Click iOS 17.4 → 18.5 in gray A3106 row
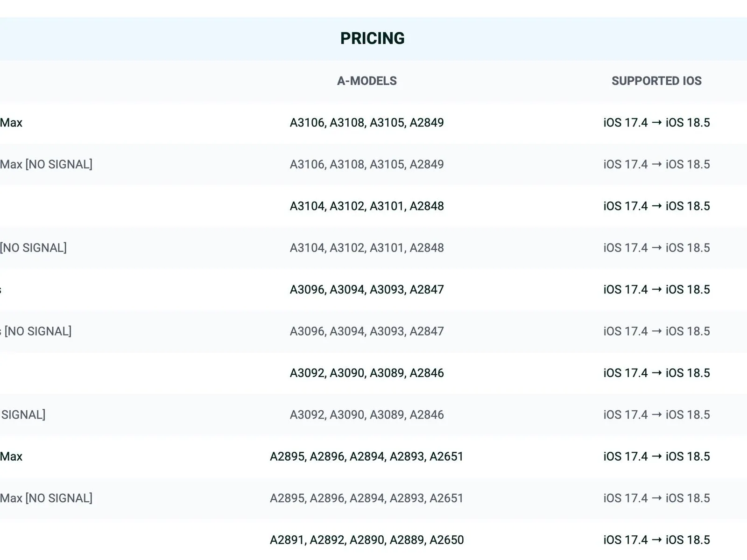The height and width of the screenshot is (560, 747). tap(656, 164)
